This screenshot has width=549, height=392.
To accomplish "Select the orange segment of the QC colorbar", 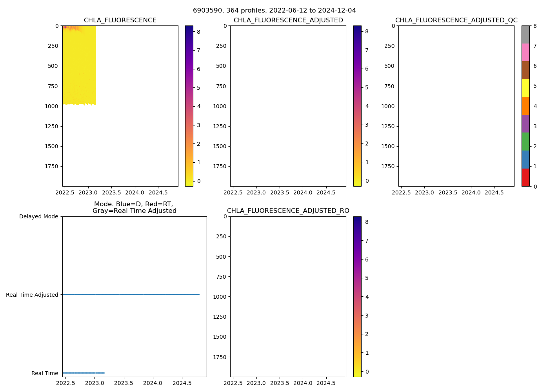I will [525, 106].
